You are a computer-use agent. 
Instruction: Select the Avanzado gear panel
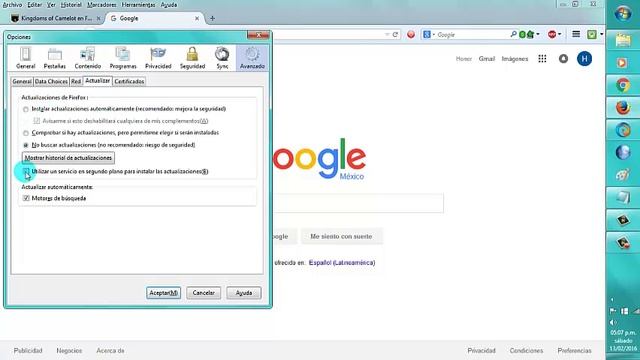[x=252, y=58]
